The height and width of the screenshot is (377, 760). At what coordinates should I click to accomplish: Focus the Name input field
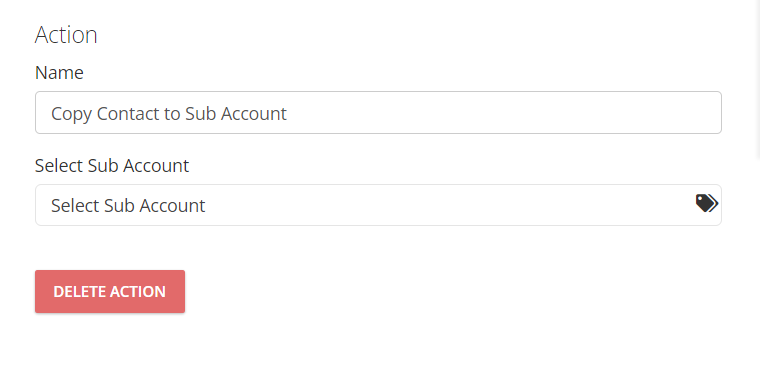(x=378, y=112)
